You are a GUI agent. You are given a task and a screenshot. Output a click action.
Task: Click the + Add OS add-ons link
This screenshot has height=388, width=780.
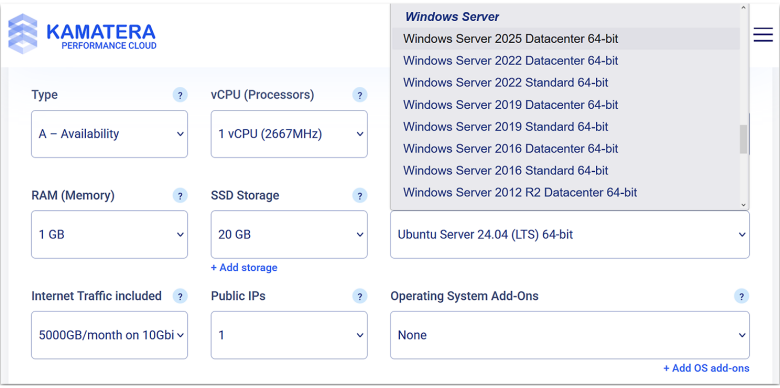[706, 369]
